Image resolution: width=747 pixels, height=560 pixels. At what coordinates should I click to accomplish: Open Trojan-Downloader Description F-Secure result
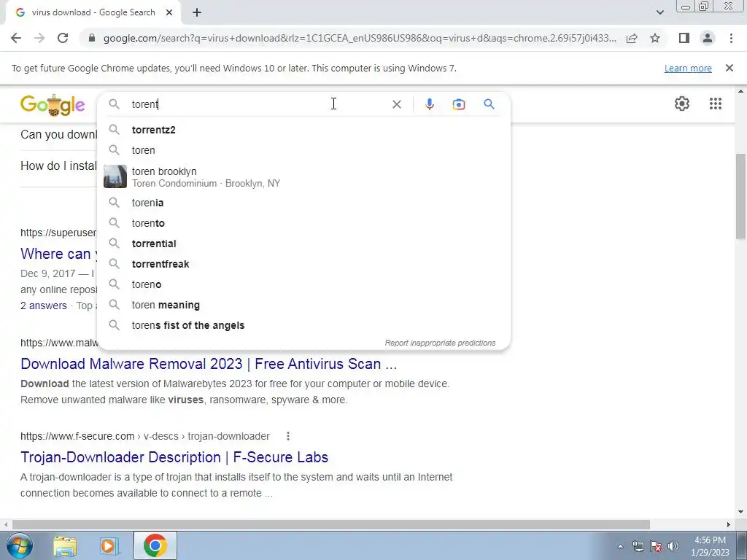(174, 457)
